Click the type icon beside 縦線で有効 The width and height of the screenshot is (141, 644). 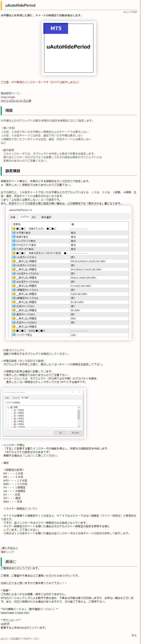tap(14, 237)
